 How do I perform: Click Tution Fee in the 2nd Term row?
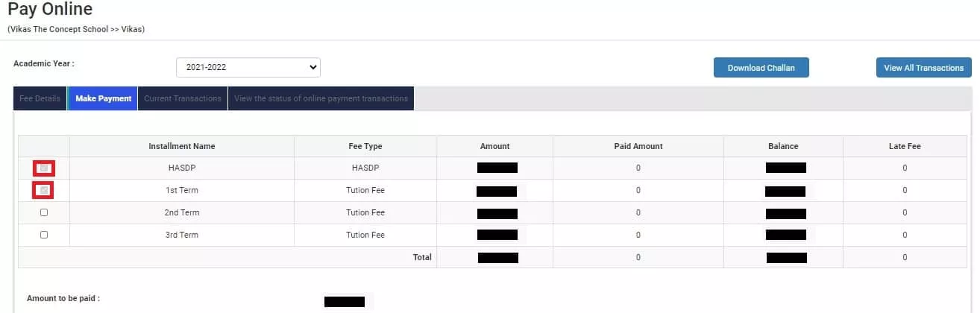(365, 212)
